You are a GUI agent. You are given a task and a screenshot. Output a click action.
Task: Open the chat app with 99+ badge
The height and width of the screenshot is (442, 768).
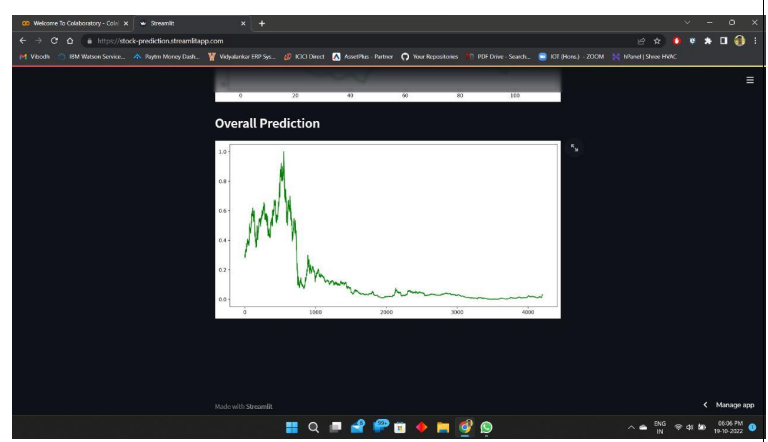pyautogui.click(x=380, y=426)
